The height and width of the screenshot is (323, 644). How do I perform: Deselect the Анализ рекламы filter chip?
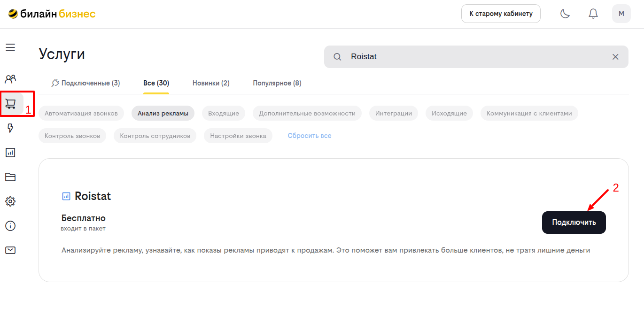point(163,113)
